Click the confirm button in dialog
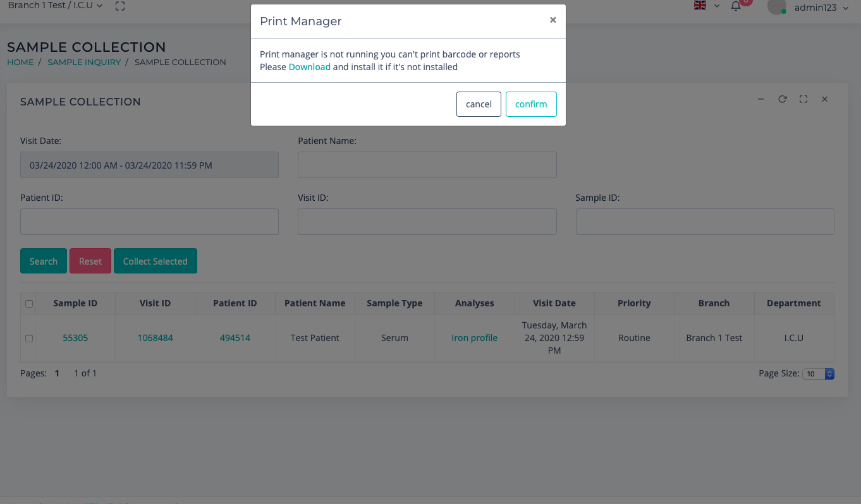 click(x=531, y=104)
